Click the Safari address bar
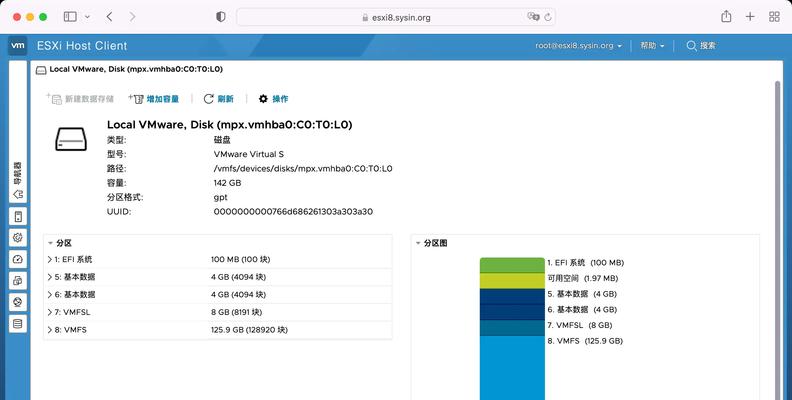This screenshot has width=792, height=400. [396, 17]
